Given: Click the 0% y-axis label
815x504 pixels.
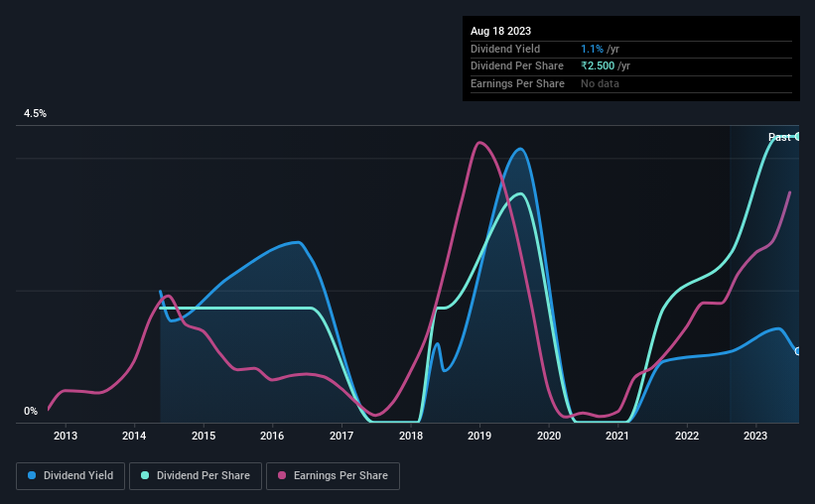Looking at the screenshot, I should [31, 411].
